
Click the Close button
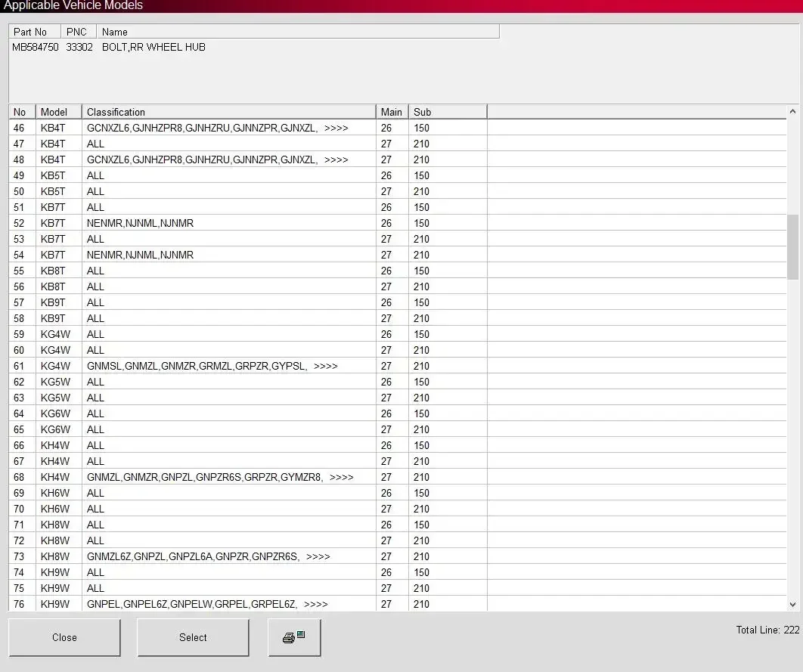(64, 637)
